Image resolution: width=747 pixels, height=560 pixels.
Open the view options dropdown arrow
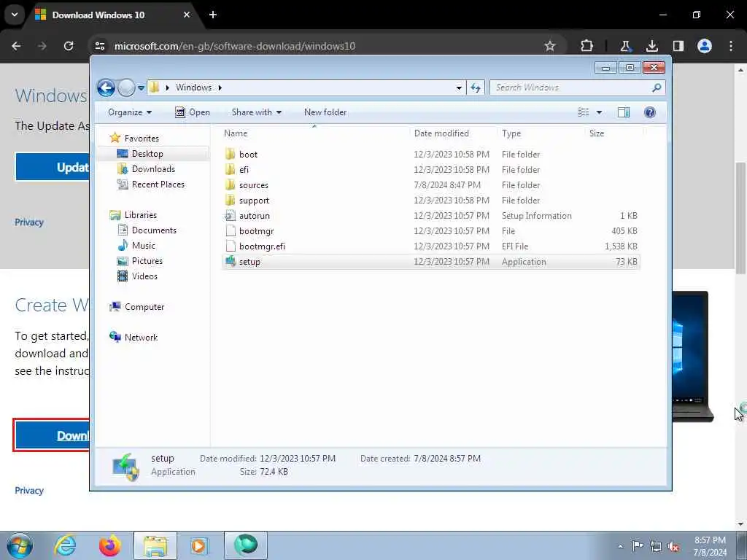[x=600, y=112]
